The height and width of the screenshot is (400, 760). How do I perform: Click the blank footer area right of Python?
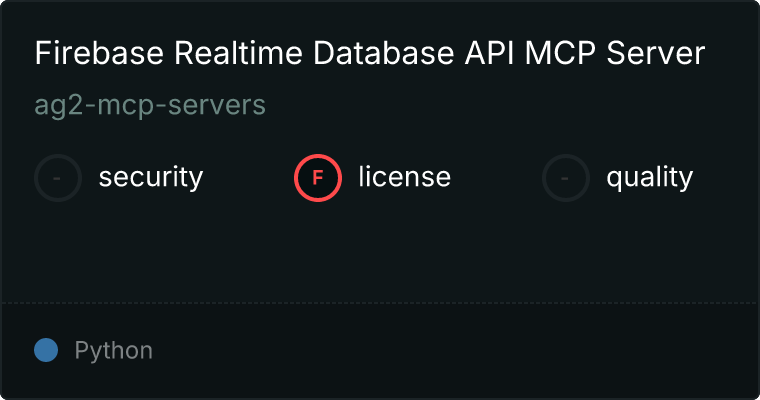[450, 351]
